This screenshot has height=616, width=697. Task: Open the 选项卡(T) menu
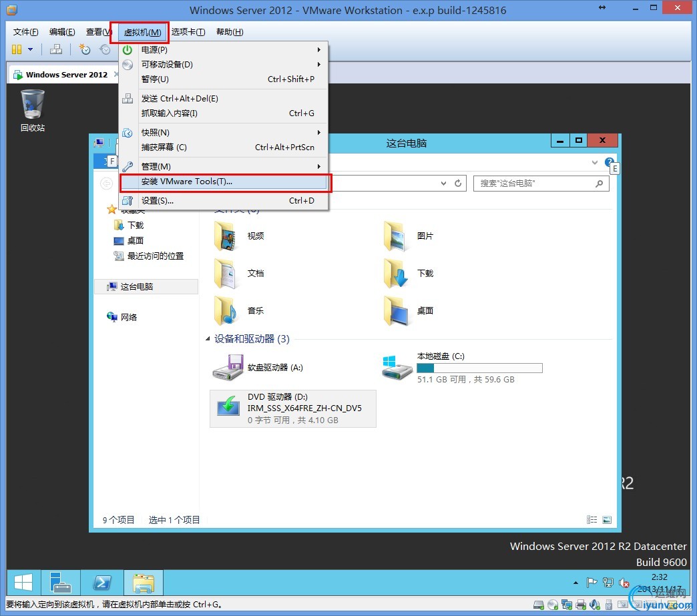click(188, 32)
